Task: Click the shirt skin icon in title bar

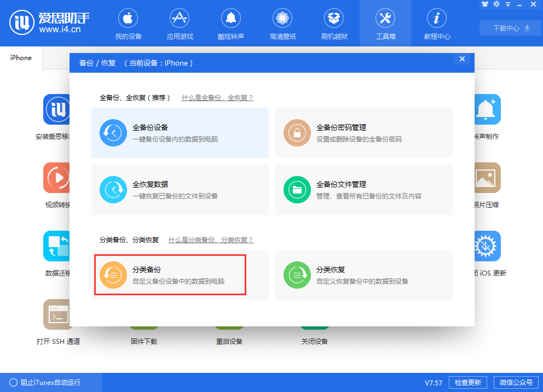Action: click(485, 4)
